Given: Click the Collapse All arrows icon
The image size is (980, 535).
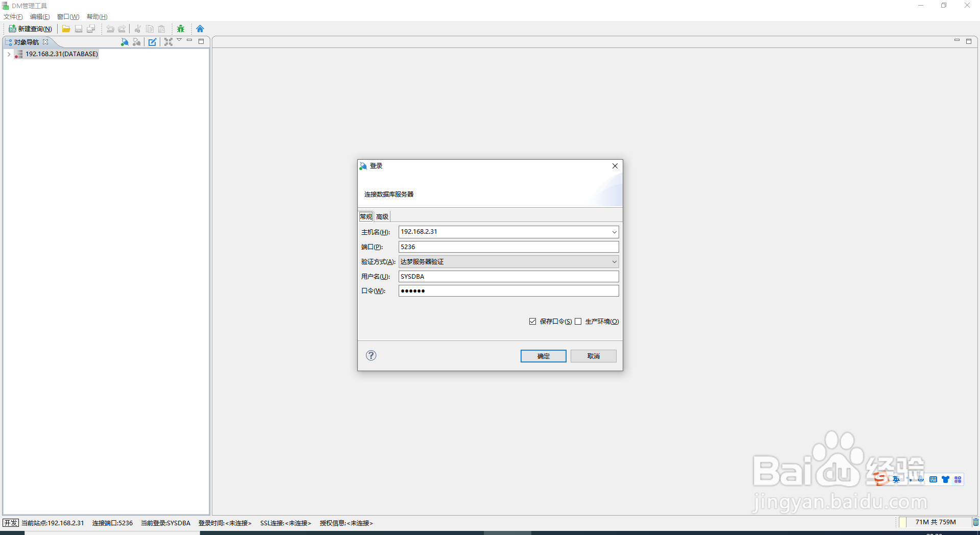Looking at the screenshot, I should pos(168,42).
